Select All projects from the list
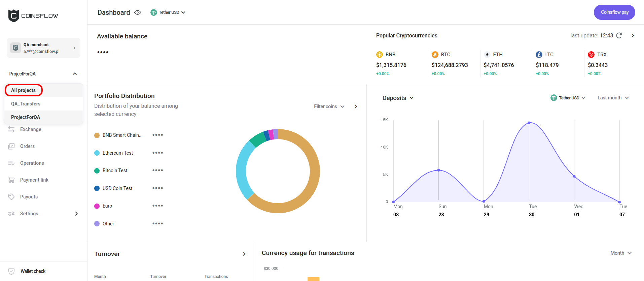644x281 pixels. 24,90
